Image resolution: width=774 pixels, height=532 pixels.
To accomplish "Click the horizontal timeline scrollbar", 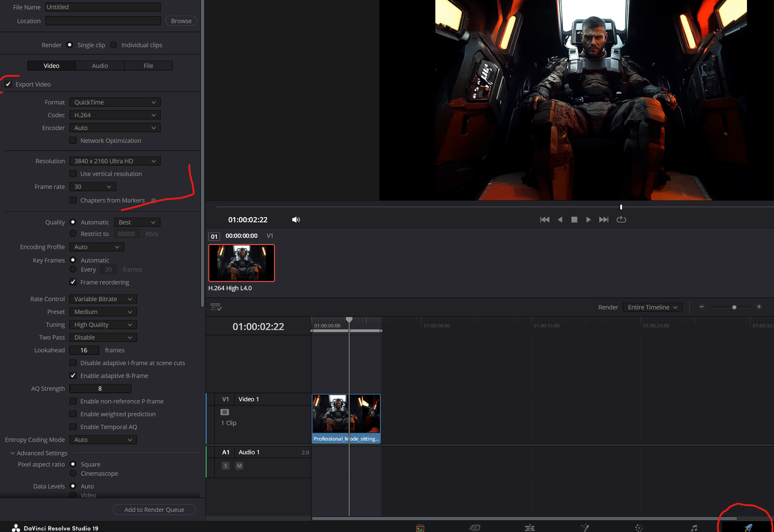I will (x=524, y=518).
